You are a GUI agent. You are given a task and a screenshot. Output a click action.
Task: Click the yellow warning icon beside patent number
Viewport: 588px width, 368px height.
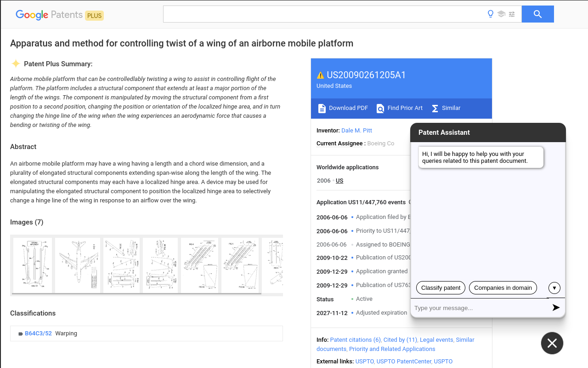pyautogui.click(x=320, y=75)
